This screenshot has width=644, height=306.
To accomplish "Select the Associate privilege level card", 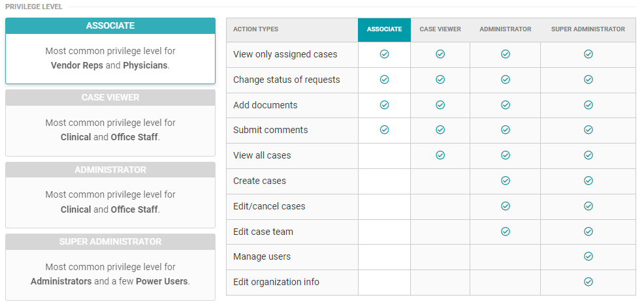I will [110, 51].
